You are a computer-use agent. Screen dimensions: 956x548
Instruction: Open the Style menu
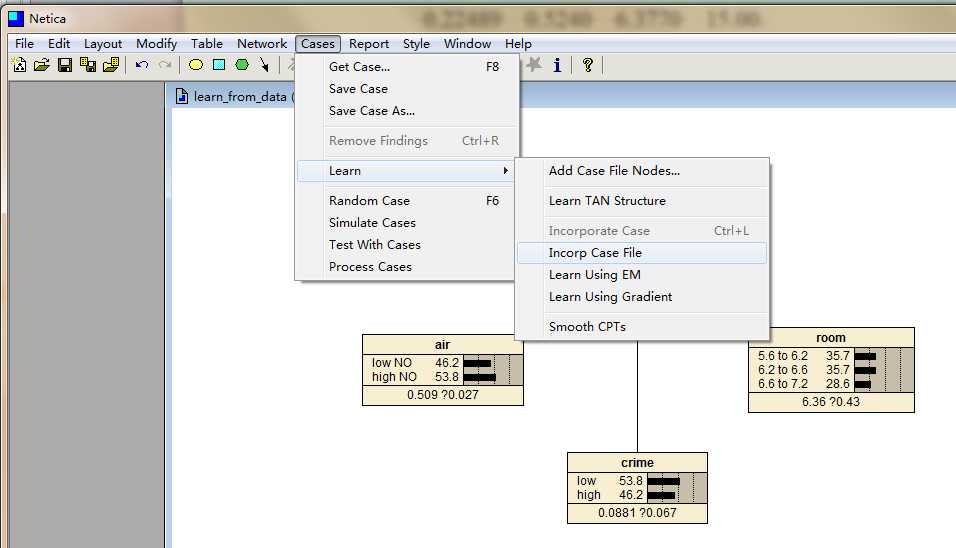point(416,44)
